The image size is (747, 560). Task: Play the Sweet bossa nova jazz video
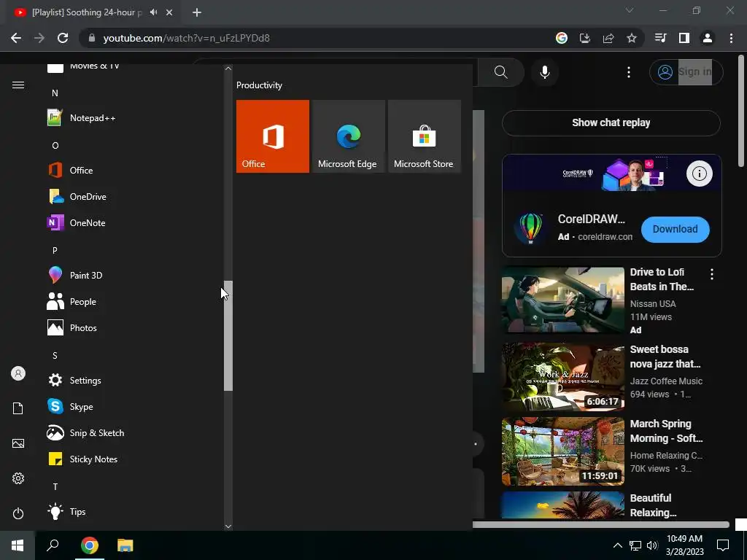click(x=562, y=377)
